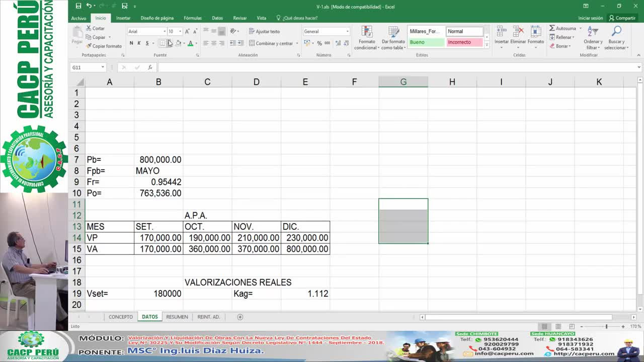Click the Iniciar sesión link

(589, 18)
